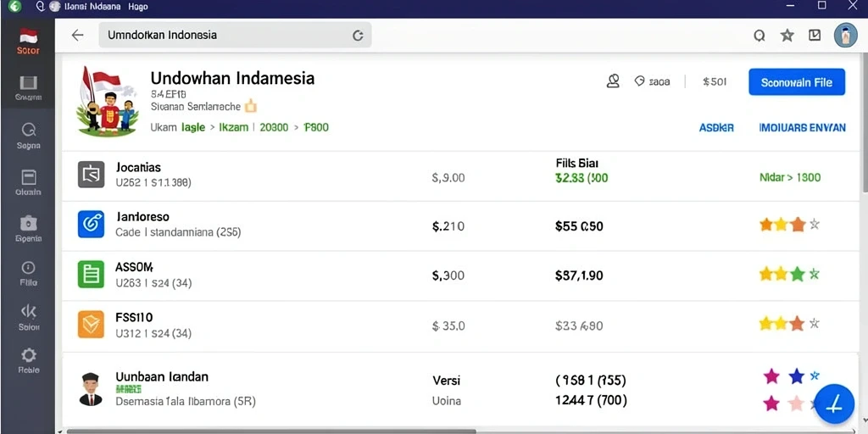Click the checkbox-style icon beside the star

[815, 36]
